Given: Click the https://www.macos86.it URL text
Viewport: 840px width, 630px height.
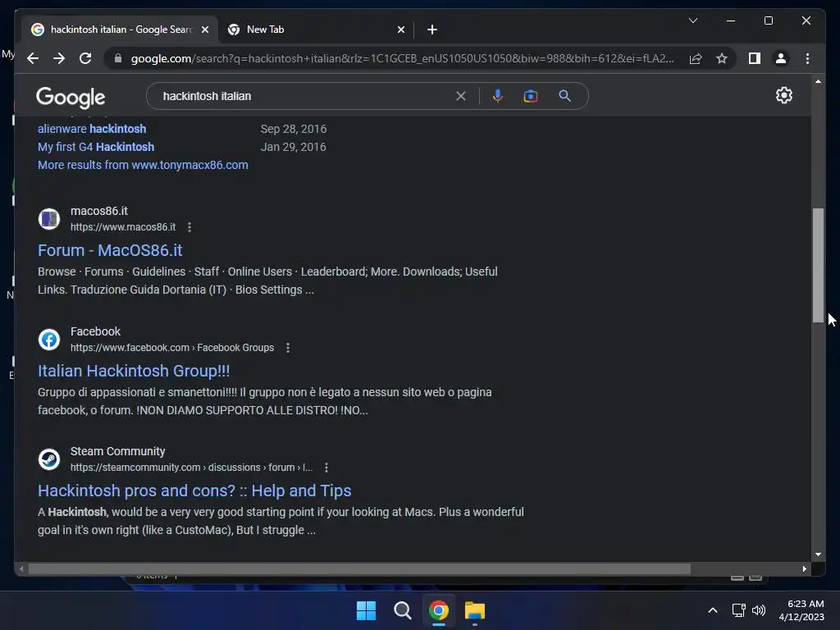Looking at the screenshot, I should 123,227.
